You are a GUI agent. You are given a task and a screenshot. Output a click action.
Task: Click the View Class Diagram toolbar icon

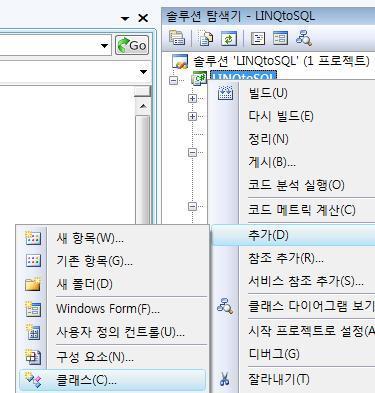[304, 38]
